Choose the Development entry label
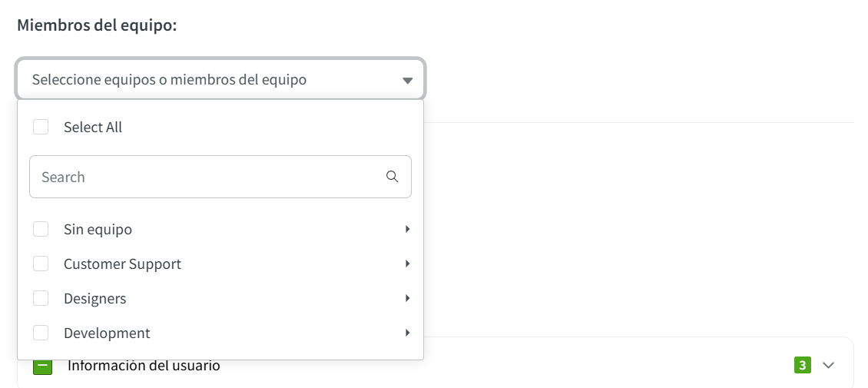868x388 pixels. coord(107,333)
